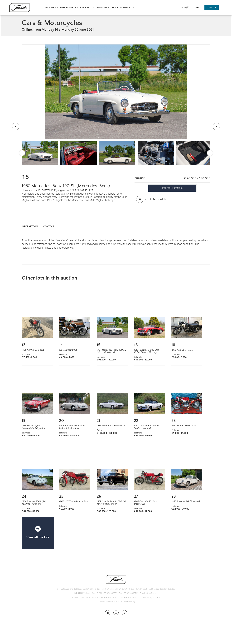Open lot 16 Austin Healey image
This screenshot has width=232, height=644.
[149, 328]
